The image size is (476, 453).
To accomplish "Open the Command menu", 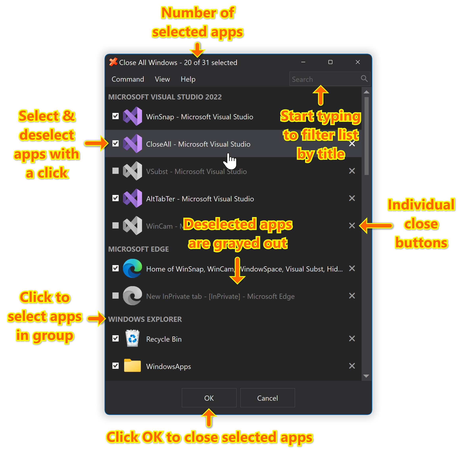I will coord(127,78).
